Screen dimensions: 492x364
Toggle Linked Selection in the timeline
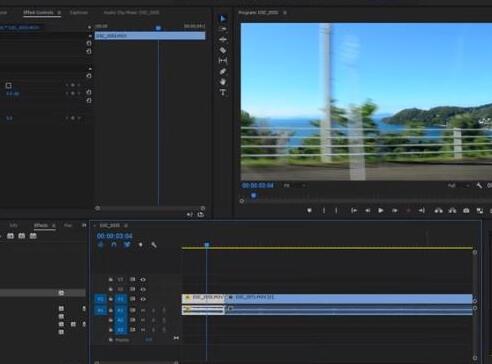127,245
